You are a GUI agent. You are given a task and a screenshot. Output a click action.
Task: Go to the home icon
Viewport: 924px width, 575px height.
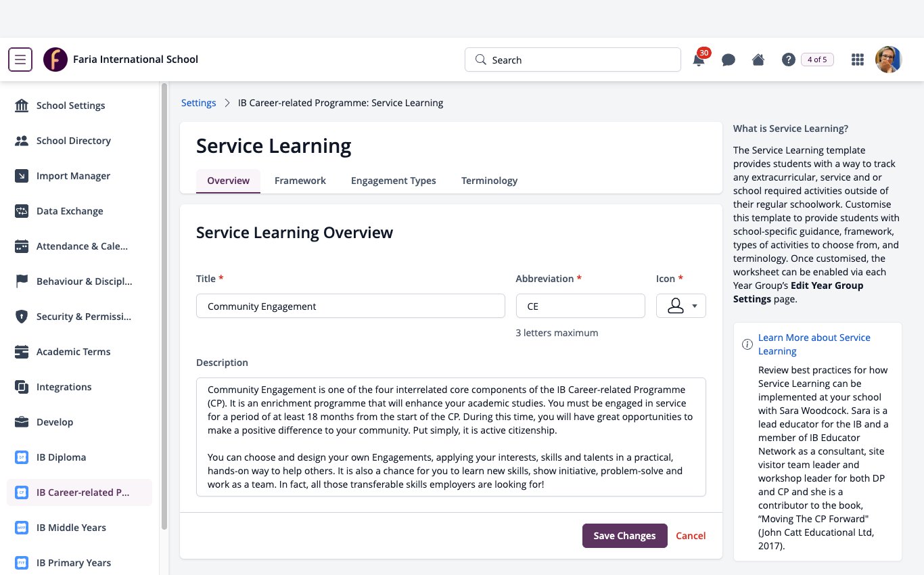pos(758,60)
